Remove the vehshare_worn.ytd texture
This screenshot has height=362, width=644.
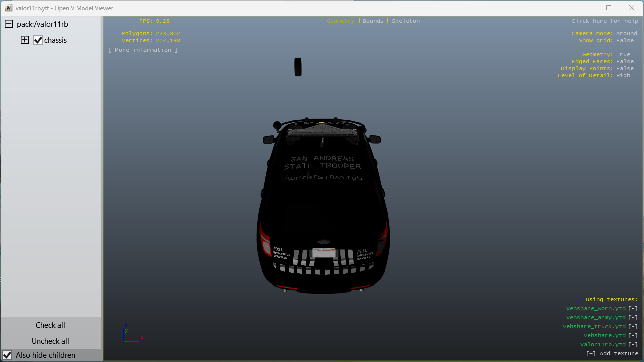pyautogui.click(x=633, y=309)
